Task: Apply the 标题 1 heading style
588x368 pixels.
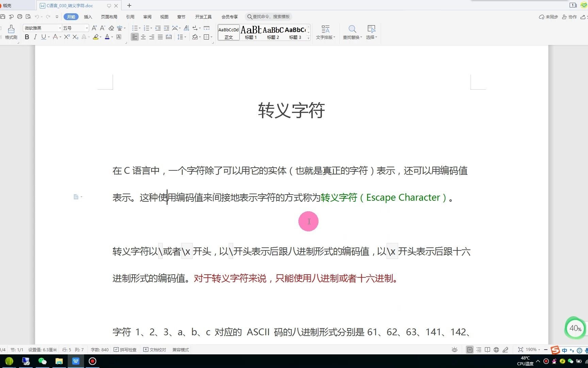Action: (x=251, y=33)
